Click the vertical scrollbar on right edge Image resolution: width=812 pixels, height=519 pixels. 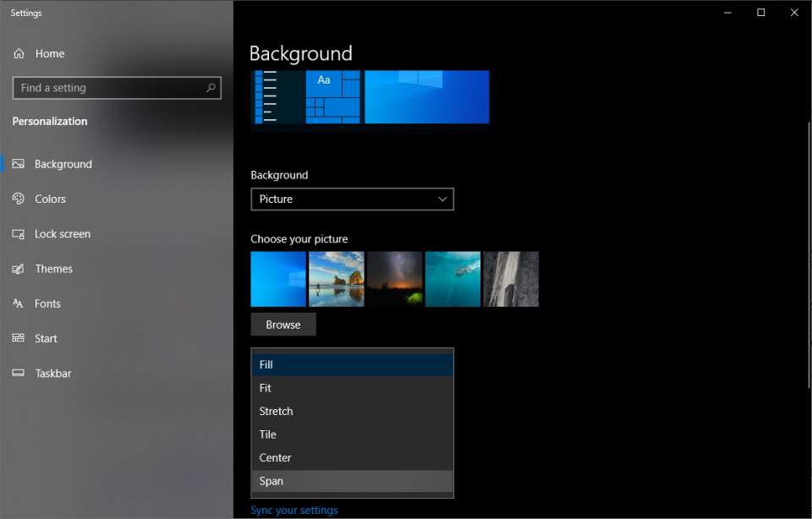click(808, 254)
